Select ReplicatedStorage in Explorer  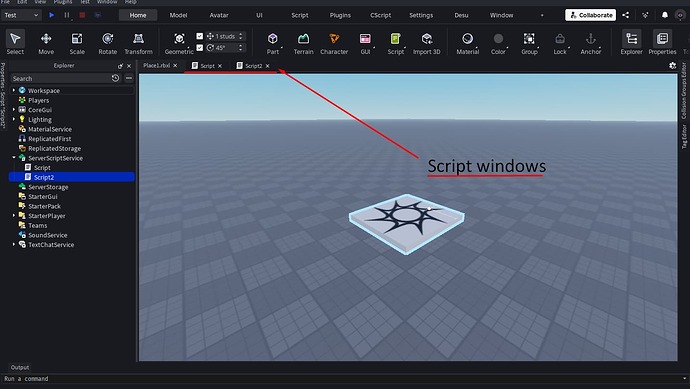(54, 148)
